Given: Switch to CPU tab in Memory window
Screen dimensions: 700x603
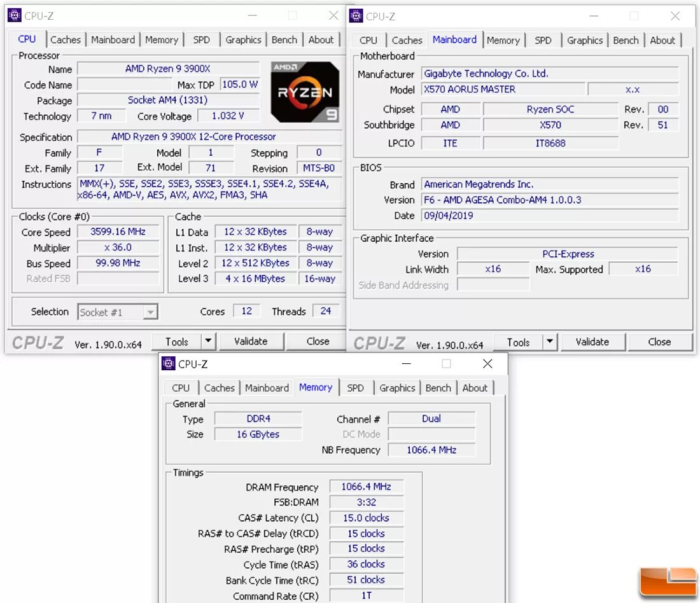Looking at the screenshot, I should pyautogui.click(x=181, y=388).
